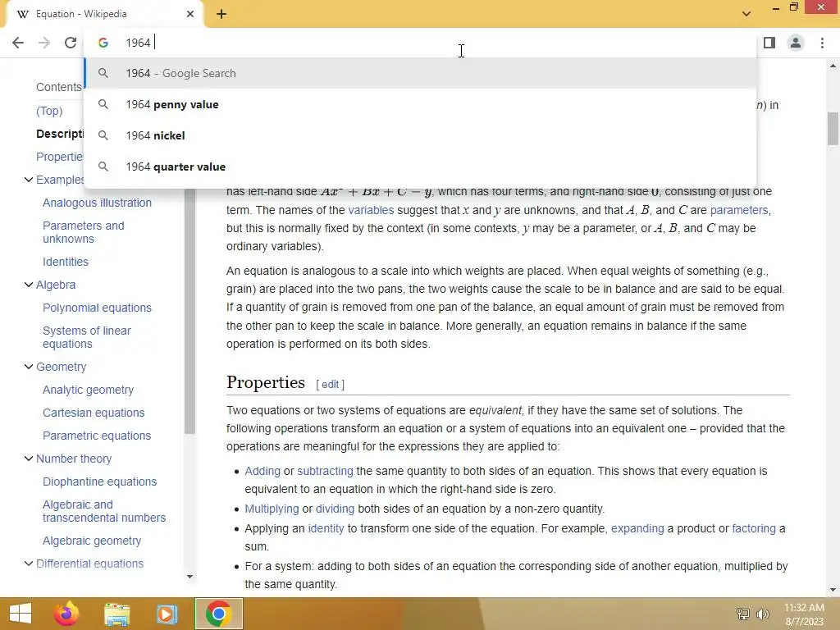Collapse the Algebra section in contents

(x=29, y=285)
